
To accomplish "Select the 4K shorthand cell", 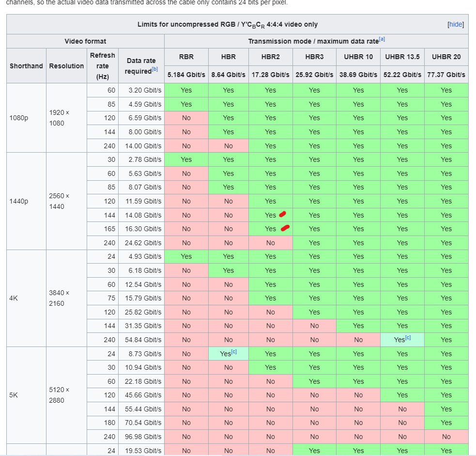I will click(27, 298).
